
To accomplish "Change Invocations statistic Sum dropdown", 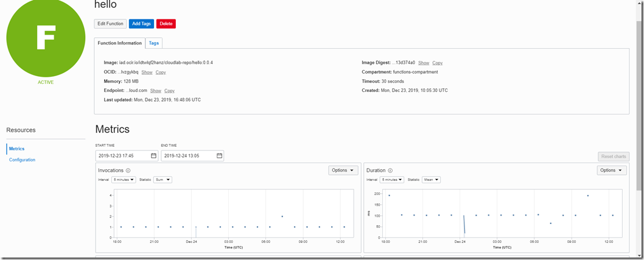I will (x=163, y=180).
